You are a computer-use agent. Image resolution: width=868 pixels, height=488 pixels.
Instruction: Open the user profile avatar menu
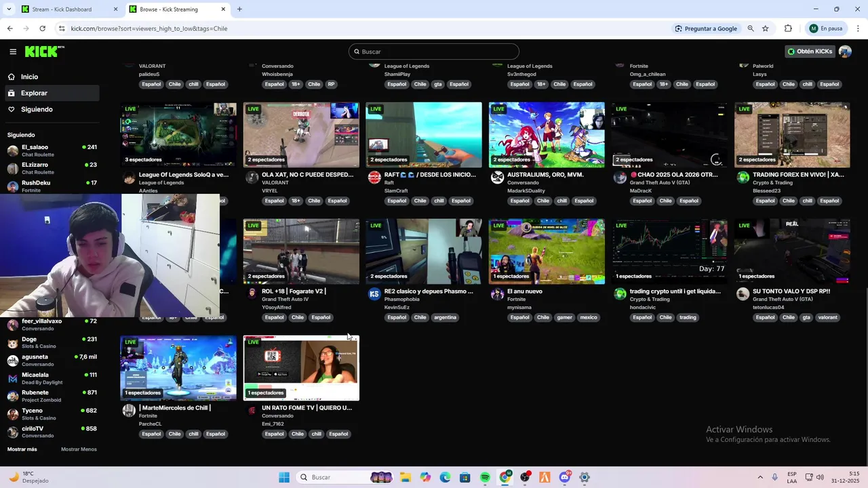845,52
